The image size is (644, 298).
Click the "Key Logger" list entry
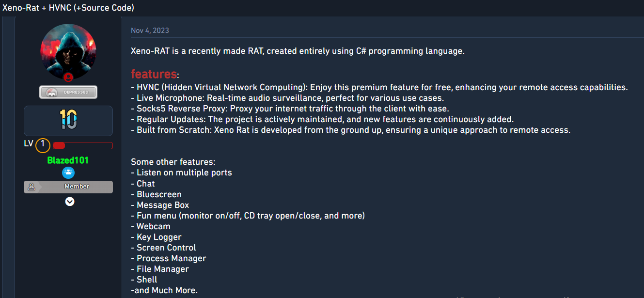pos(158,237)
